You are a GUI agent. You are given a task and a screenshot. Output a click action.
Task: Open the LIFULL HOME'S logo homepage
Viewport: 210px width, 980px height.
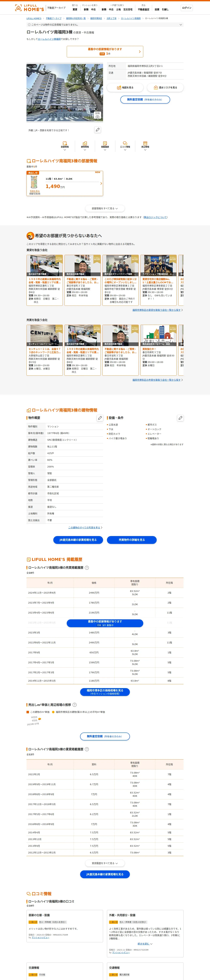pos(29,8)
